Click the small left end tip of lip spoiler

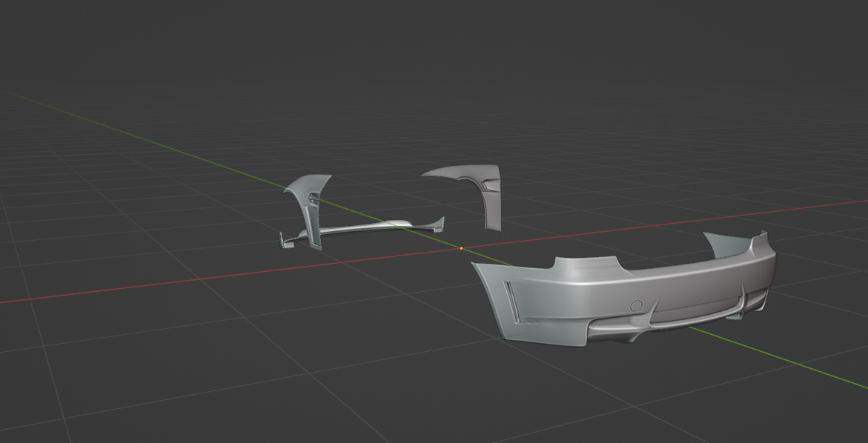tap(282, 239)
